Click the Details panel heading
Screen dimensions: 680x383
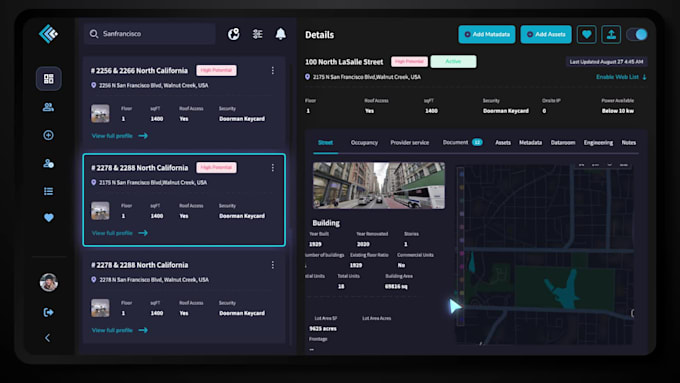pyautogui.click(x=320, y=35)
